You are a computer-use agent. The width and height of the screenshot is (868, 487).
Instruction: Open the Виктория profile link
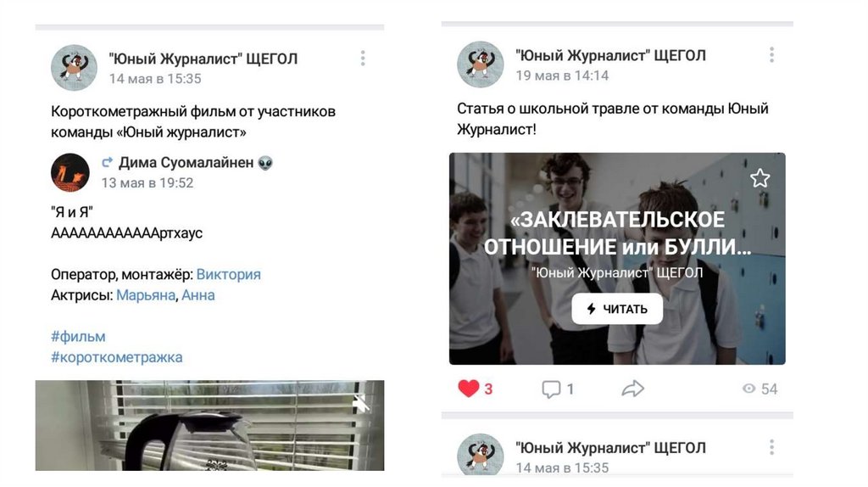point(228,274)
